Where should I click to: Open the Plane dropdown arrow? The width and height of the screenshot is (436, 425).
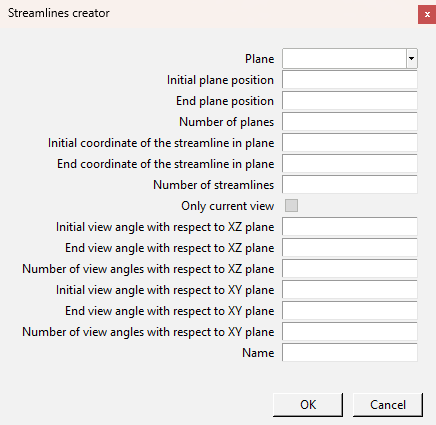click(x=411, y=59)
